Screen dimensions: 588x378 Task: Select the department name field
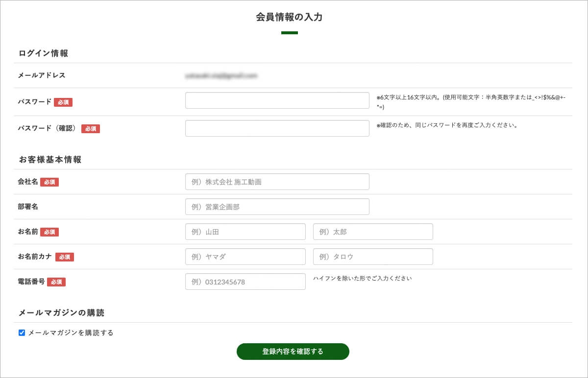[277, 207]
